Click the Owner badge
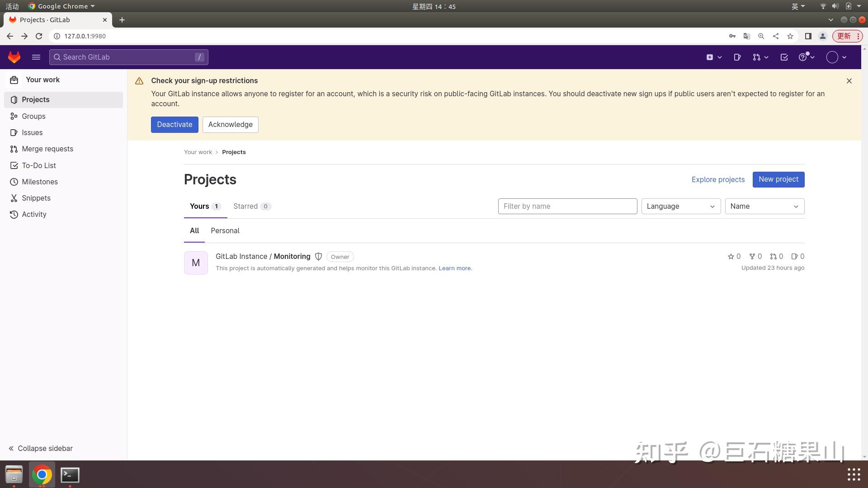868x488 pixels. coord(340,257)
